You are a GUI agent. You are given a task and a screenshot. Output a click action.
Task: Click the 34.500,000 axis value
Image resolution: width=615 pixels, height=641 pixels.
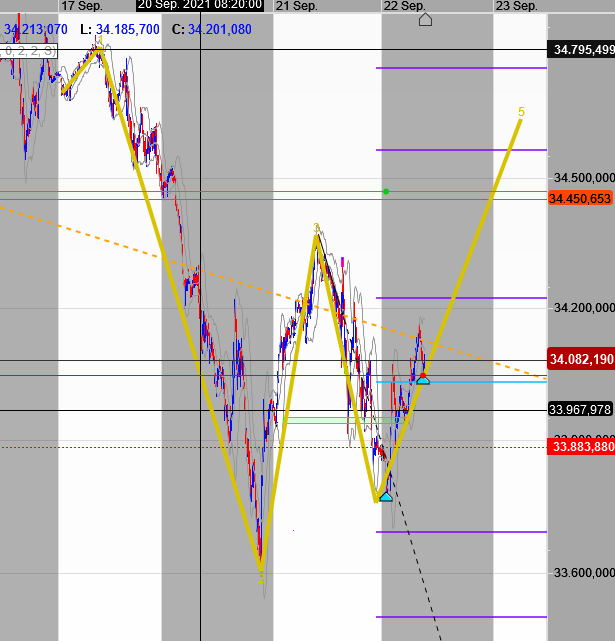584,178
